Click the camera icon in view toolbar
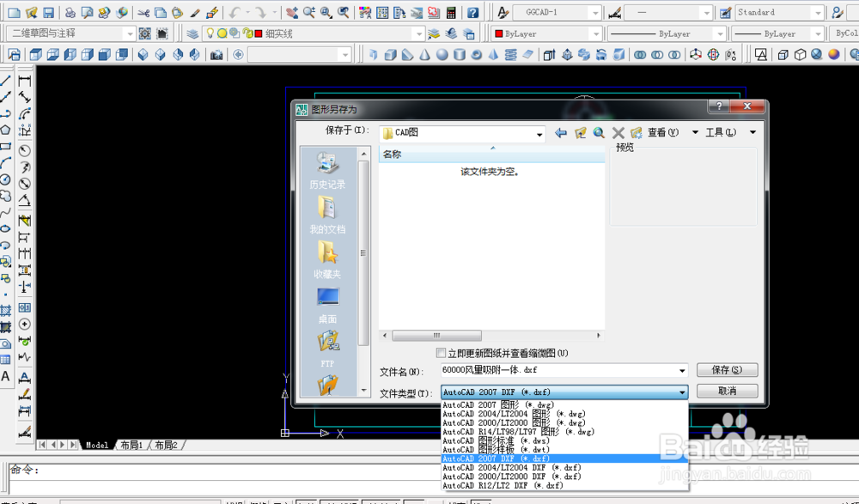859x504 pixels. [x=216, y=54]
